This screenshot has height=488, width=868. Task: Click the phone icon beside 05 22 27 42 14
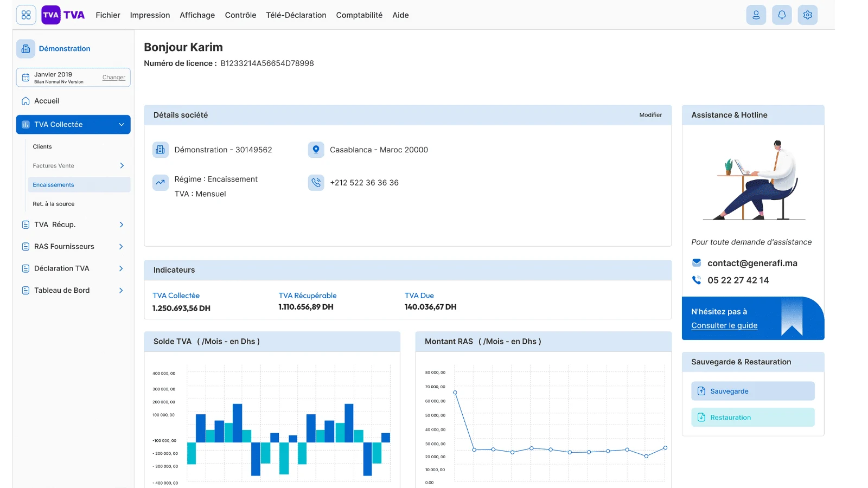[x=697, y=280]
